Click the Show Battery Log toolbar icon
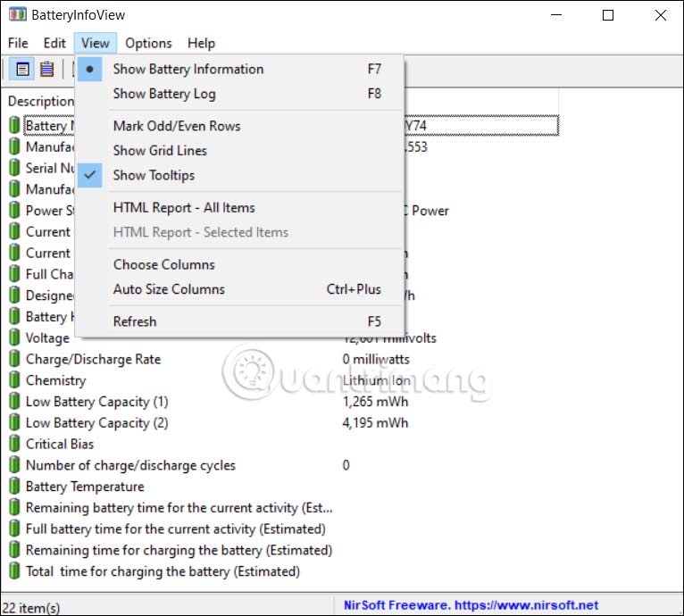This screenshot has height=616, width=684. tap(46, 69)
